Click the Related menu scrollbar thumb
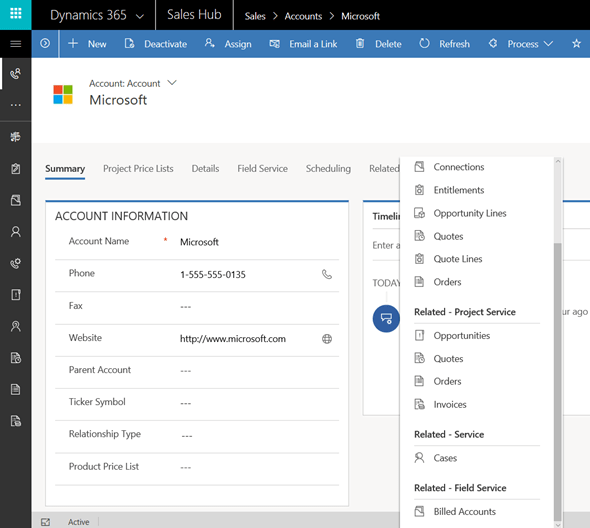This screenshot has width=590, height=528. 558,382
